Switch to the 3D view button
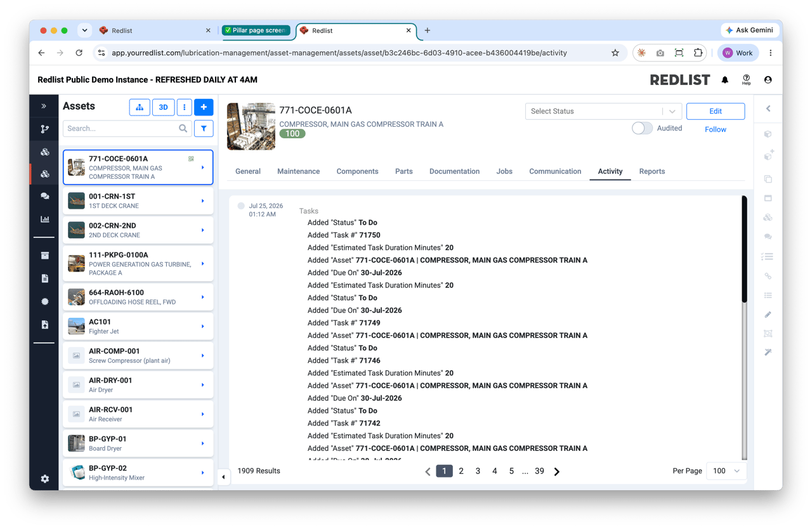Viewport: 812px width, 529px height. pos(163,107)
